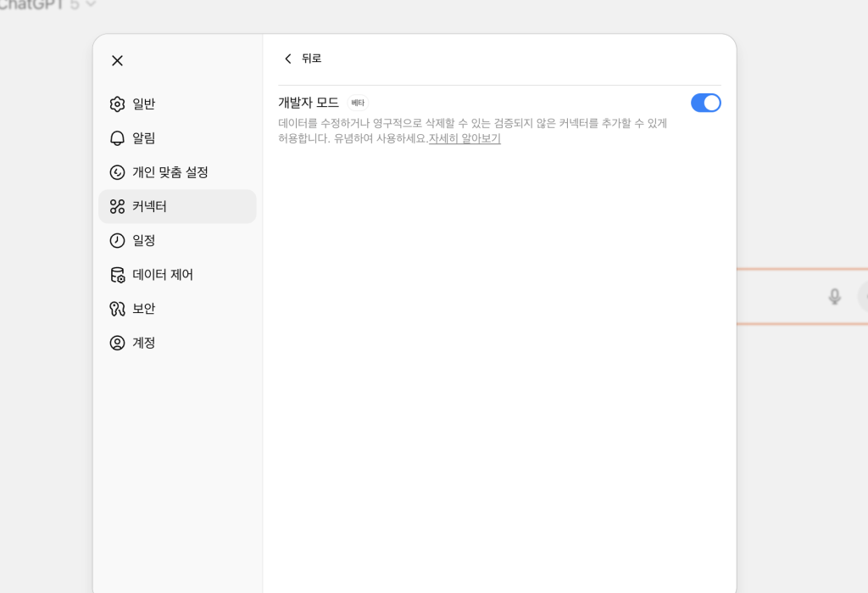Click the back chevron arrow
The width and height of the screenshot is (868, 593).
pyautogui.click(x=288, y=59)
